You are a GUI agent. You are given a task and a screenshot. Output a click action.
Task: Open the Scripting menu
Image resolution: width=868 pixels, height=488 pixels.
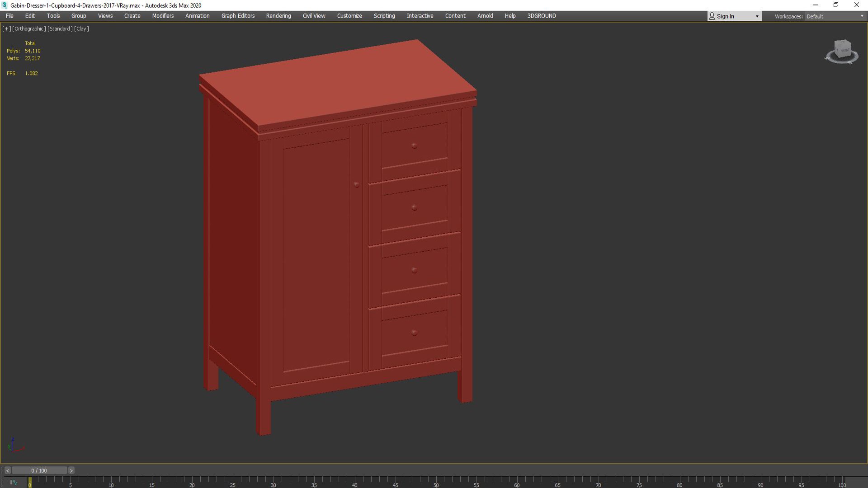384,16
